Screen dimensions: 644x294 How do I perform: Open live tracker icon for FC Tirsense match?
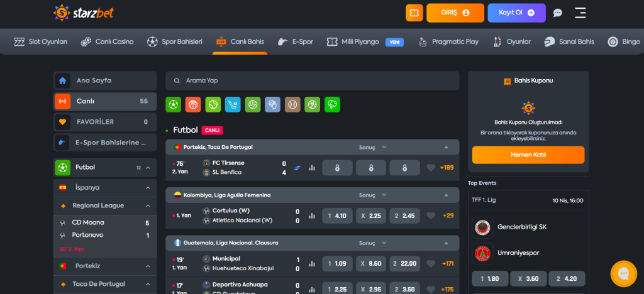click(297, 168)
